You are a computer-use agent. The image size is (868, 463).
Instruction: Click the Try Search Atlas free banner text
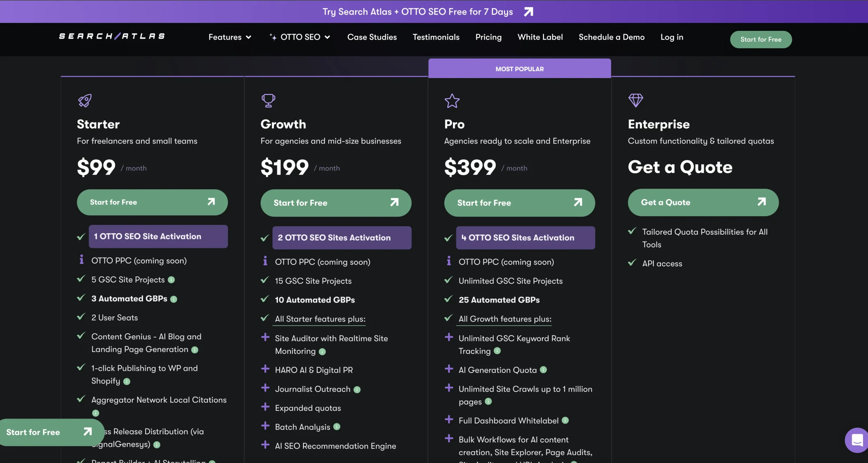[417, 12]
